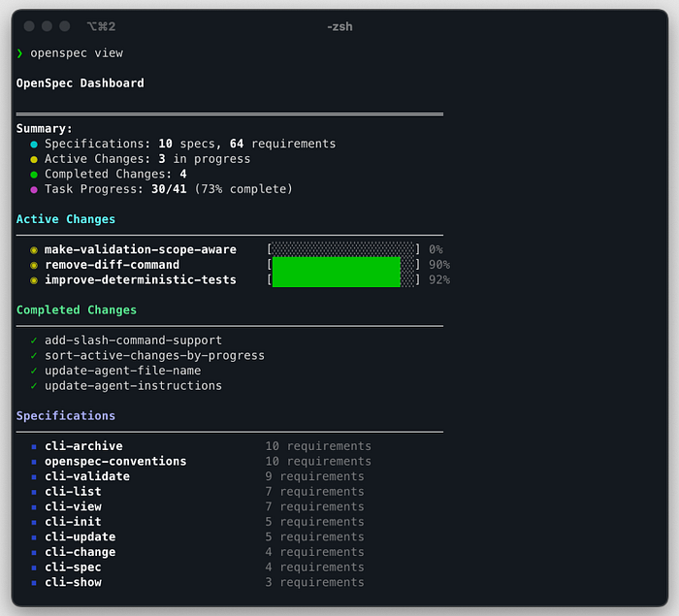Click the Active Changes section heading

(66, 219)
